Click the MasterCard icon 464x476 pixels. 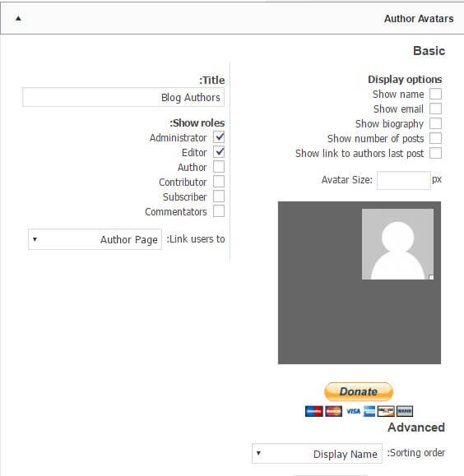(x=334, y=411)
